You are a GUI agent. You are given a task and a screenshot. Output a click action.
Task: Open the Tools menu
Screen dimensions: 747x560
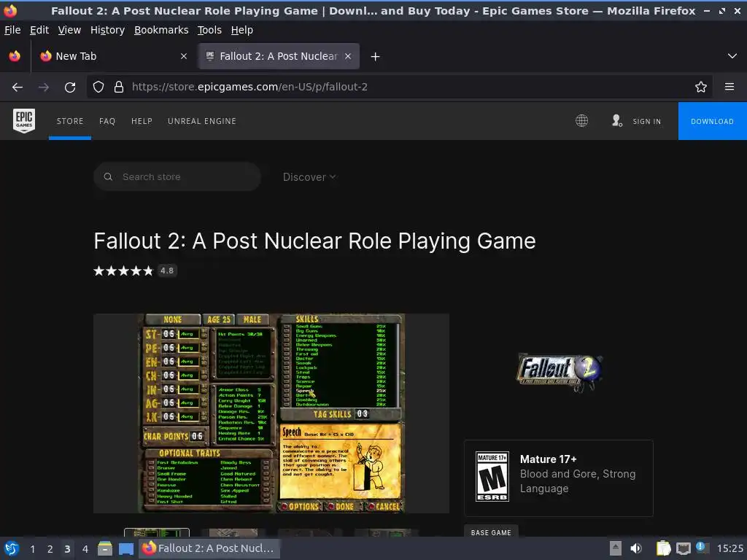click(209, 30)
